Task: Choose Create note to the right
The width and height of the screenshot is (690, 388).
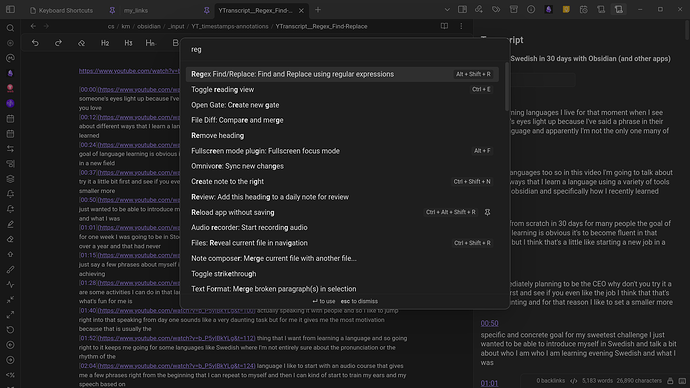Action: tap(342, 181)
